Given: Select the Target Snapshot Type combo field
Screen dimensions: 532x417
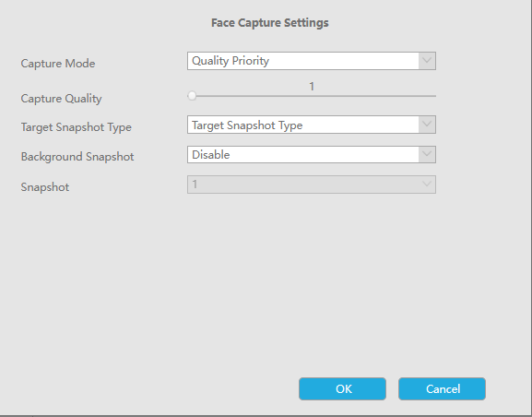Looking at the screenshot, I should tap(312, 125).
